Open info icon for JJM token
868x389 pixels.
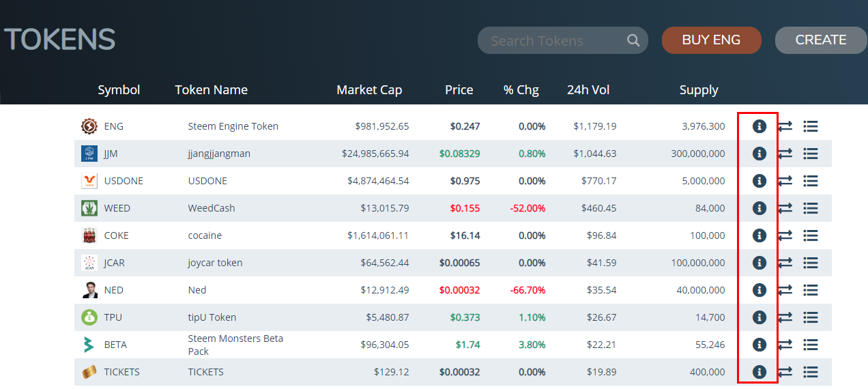[759, 154]
